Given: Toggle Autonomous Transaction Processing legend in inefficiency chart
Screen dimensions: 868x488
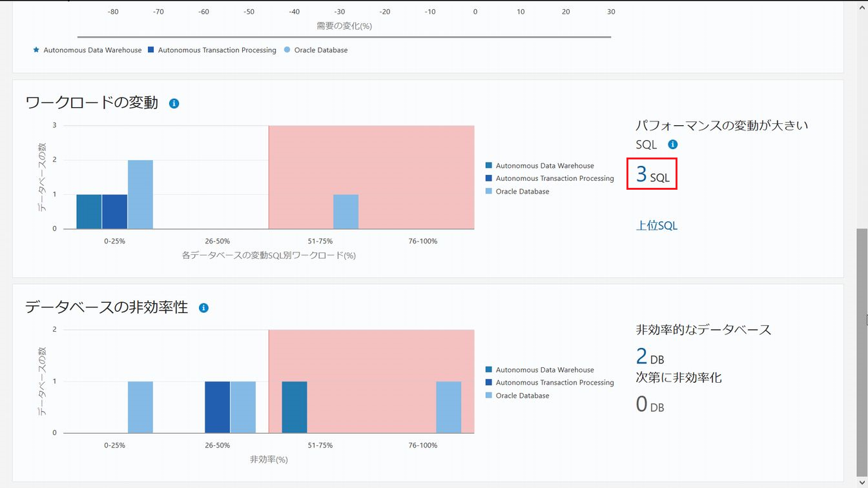Looking at the screenshot, I should click(x=550, y=383).
